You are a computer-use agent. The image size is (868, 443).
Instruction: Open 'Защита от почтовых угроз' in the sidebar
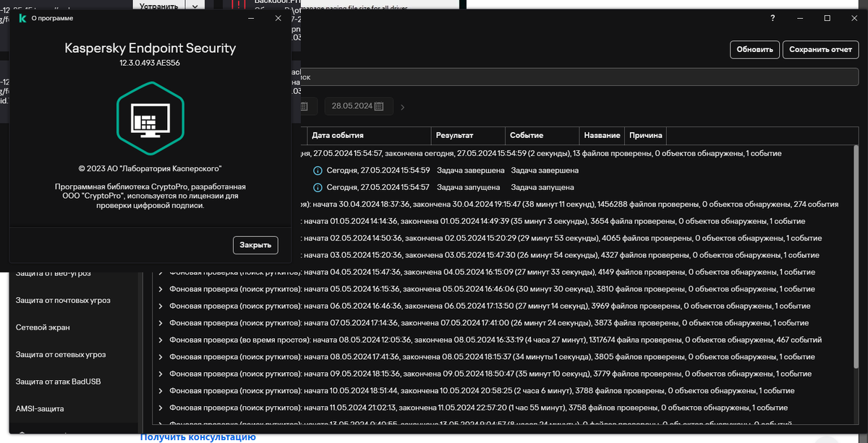(x=64, y=301)
